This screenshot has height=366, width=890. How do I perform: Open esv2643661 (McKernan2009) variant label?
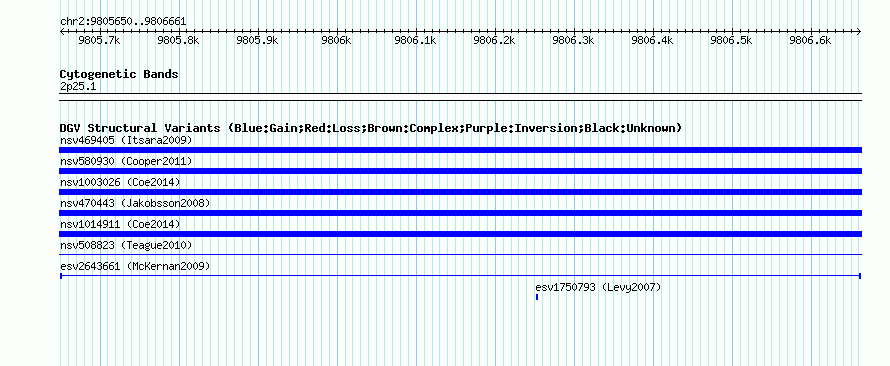[x=135, y=266]
